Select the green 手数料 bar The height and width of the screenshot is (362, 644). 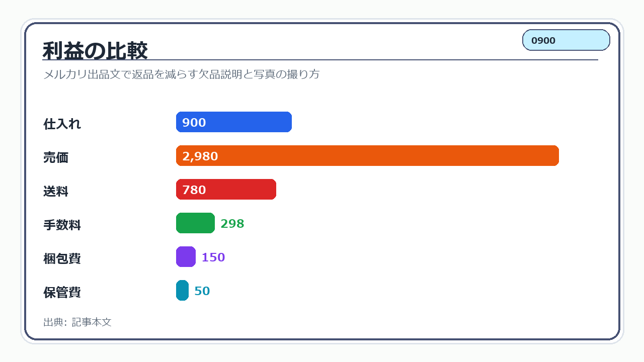[x=195, y=223]
